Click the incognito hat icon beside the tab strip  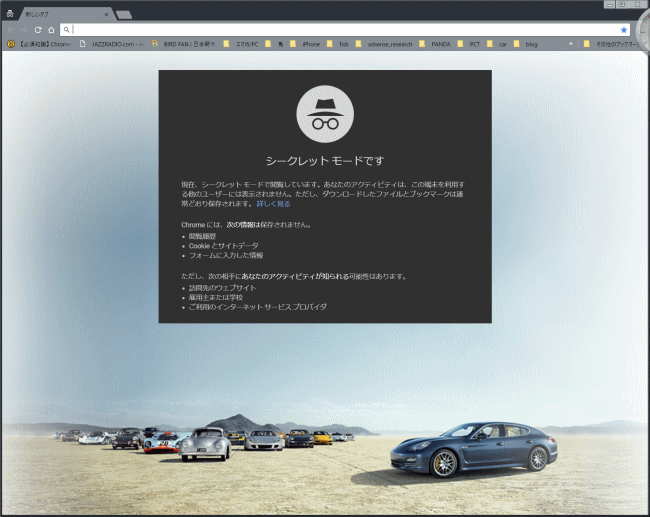pyautogui.click(x=10, y=14)
